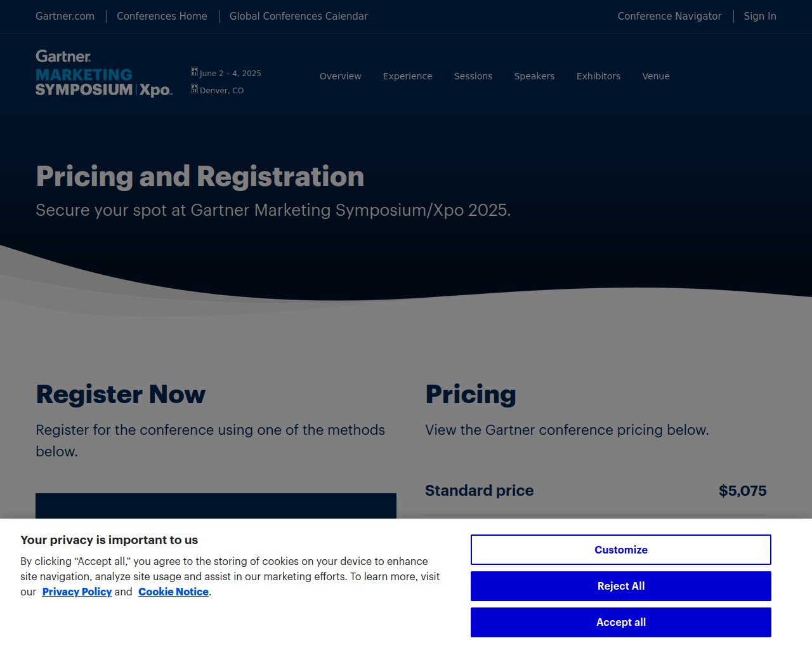
Task: Open the Sessions menu item
Action: tap(473, 76)
